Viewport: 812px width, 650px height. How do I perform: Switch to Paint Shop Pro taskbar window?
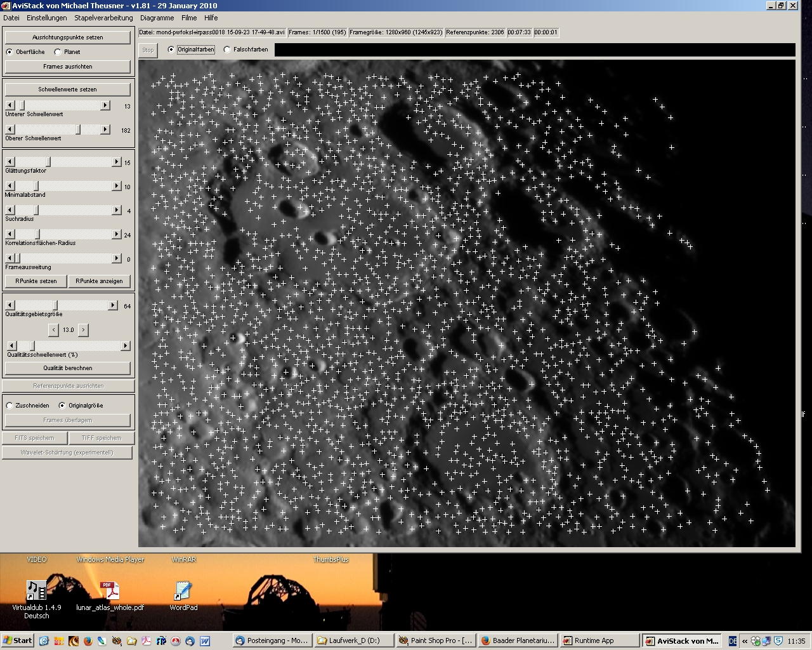click(435, 641)
